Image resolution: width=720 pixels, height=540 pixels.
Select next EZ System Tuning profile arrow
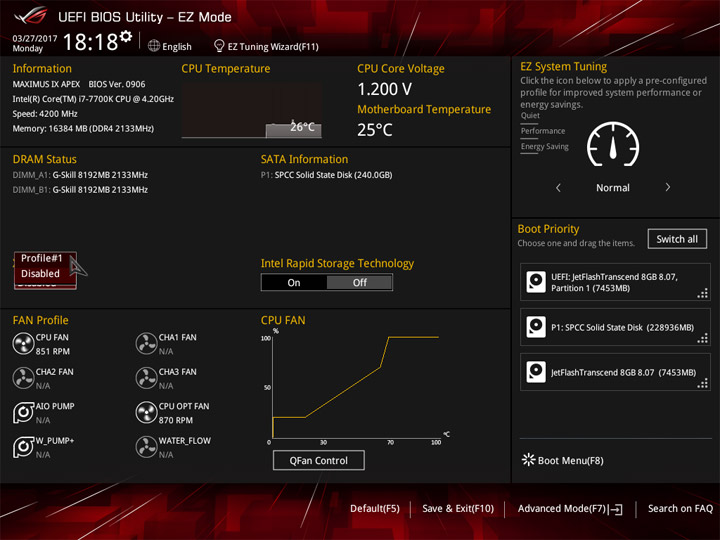pyautogui.click(x=668, y=187)
